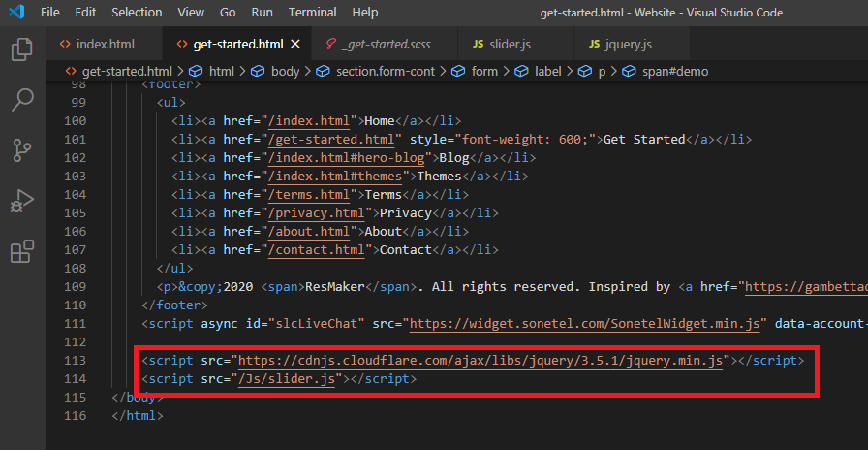Click the /Js/slider.js src link
The width and height of the screenshot is (868, 450).
pos(287,379)
